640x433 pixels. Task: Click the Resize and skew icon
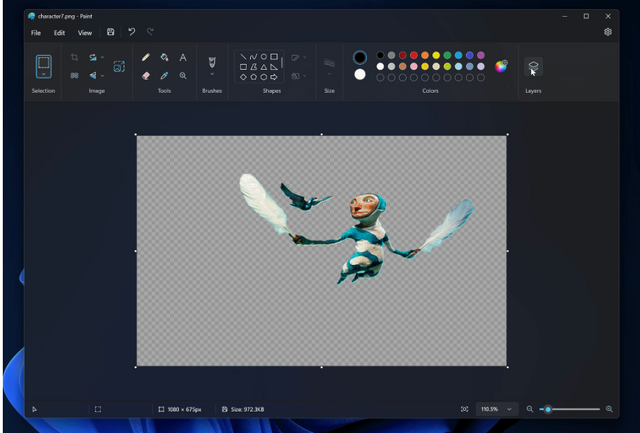(x=119, y=66)
